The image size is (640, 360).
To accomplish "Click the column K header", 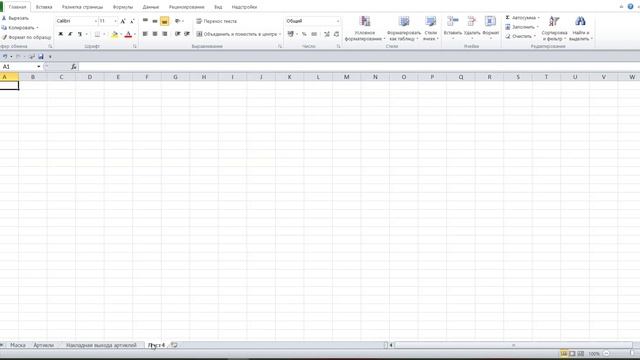I will [x=289, y=77].
